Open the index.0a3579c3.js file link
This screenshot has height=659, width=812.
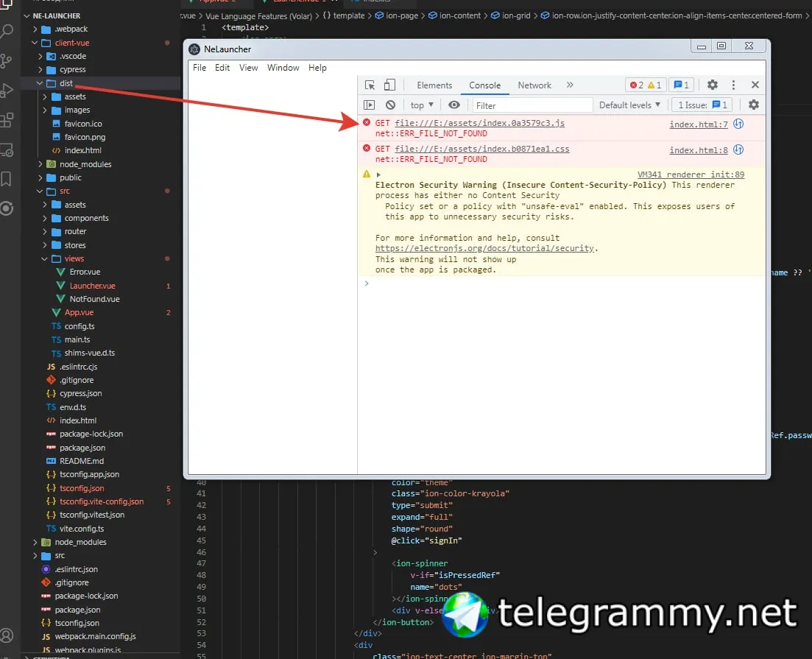(479, 123)
